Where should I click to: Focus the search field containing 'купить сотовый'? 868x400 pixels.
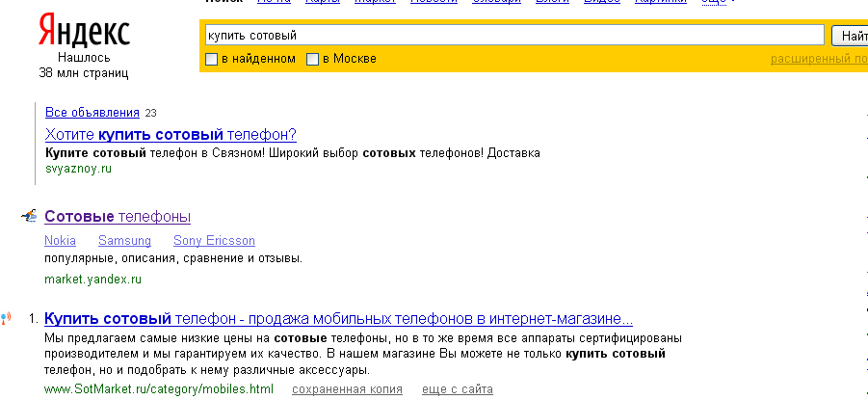tap(514, 36)
